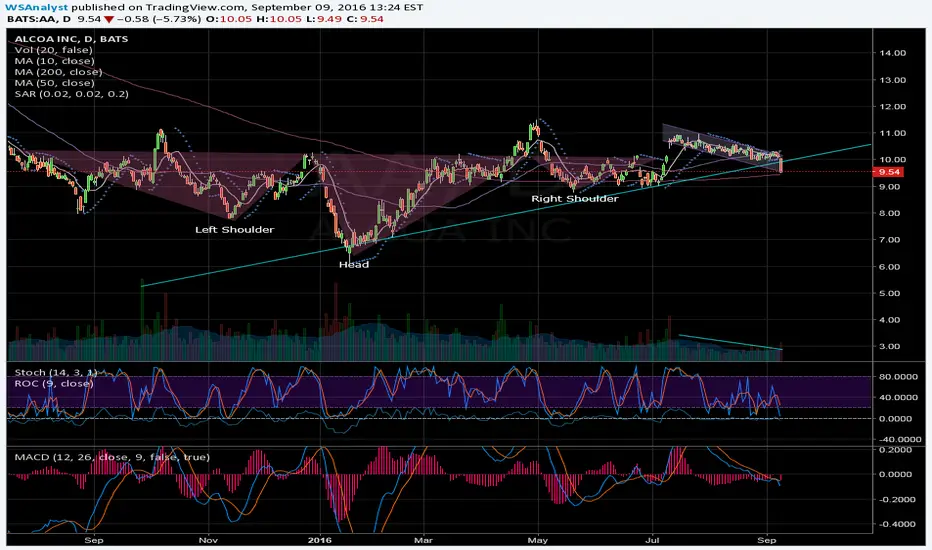The height and width of the screenshot is (550, 932).
Task: Select the Stoch (14, 3, 1) indicator label
Action: tap(56, 372)
